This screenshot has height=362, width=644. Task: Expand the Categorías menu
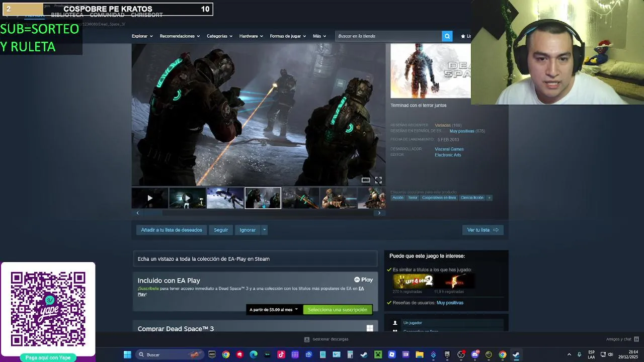point(219,36)
